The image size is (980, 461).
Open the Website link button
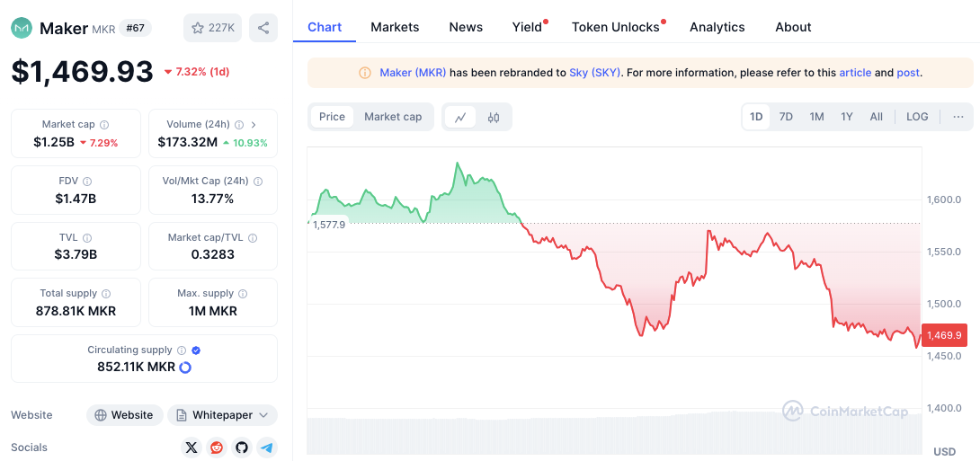click(x=124, y=415)
